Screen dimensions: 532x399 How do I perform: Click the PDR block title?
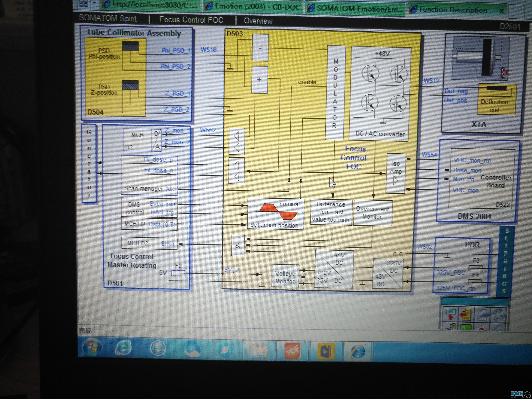click(472, 245)
